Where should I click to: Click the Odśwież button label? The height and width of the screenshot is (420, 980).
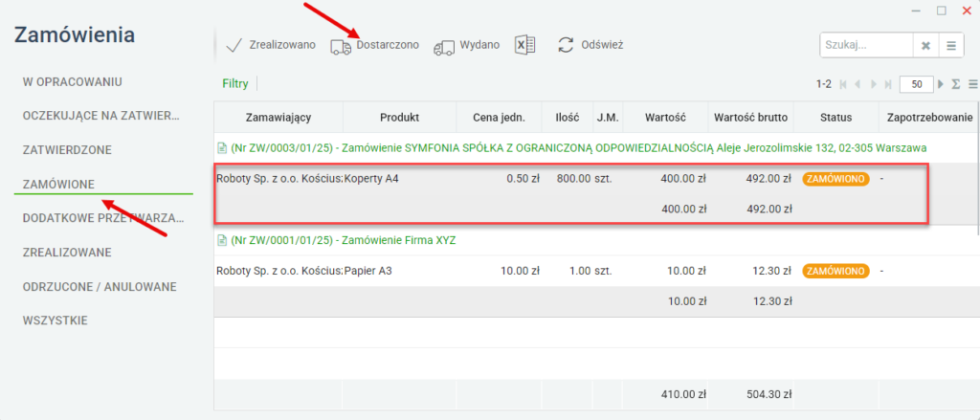[603, 45]
